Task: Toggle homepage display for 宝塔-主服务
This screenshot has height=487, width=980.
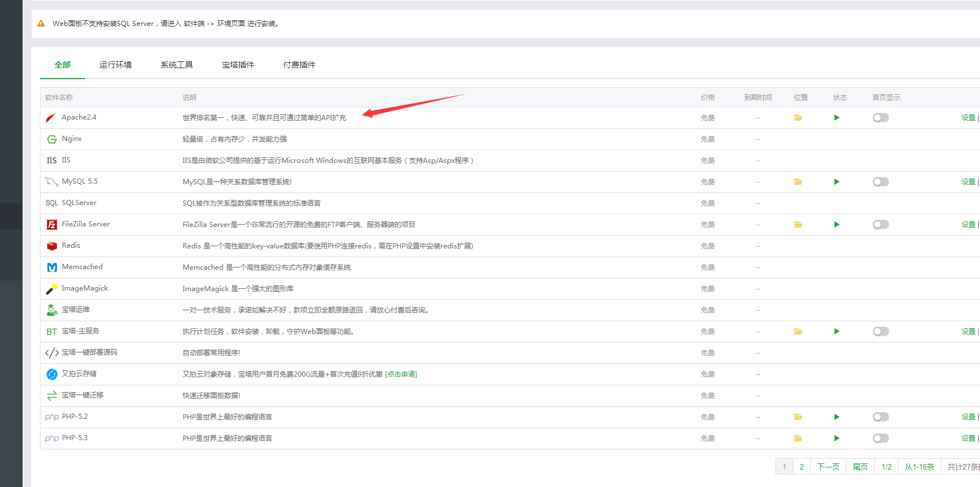Action: 881,332
